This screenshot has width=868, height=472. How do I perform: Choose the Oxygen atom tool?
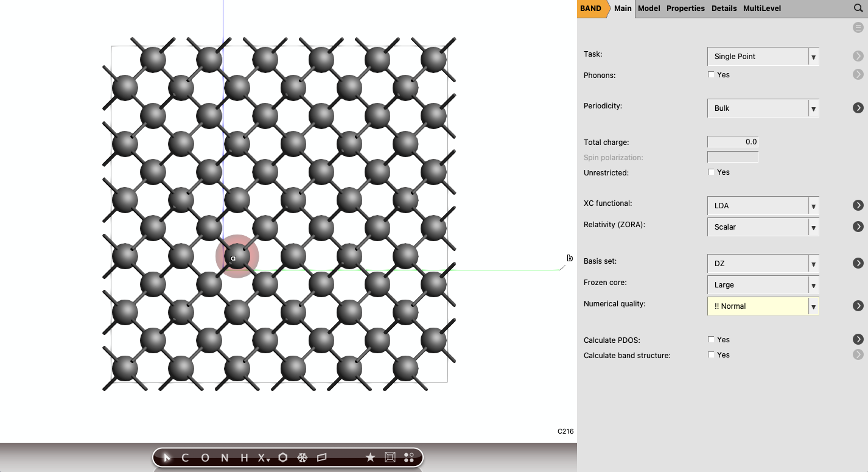click(x=205, y=457)
